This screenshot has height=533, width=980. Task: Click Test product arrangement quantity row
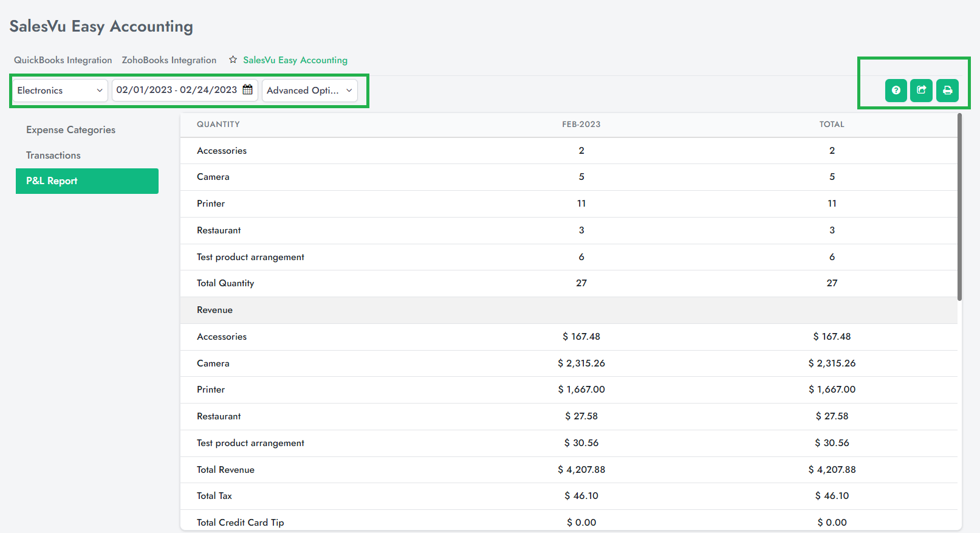tap(569, 257)
